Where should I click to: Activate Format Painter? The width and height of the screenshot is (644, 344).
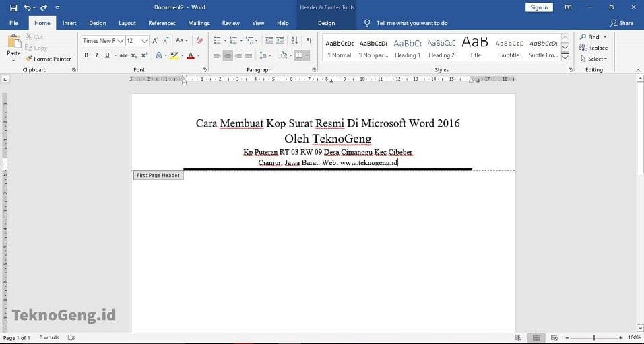[48, 59]
